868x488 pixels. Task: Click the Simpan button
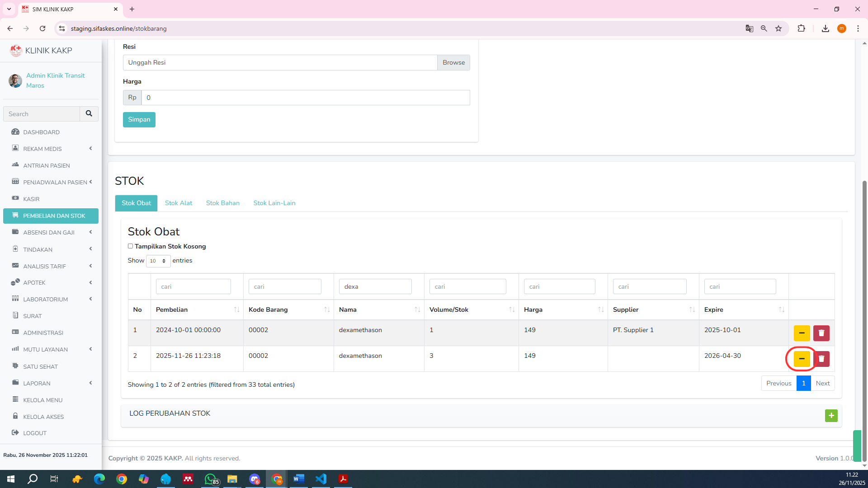(139, 119)
